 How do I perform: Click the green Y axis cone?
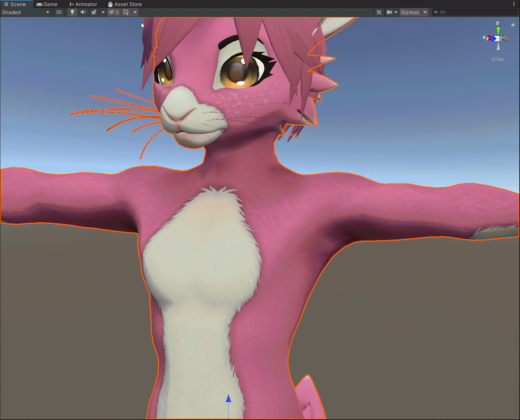(x=498, y=30)
